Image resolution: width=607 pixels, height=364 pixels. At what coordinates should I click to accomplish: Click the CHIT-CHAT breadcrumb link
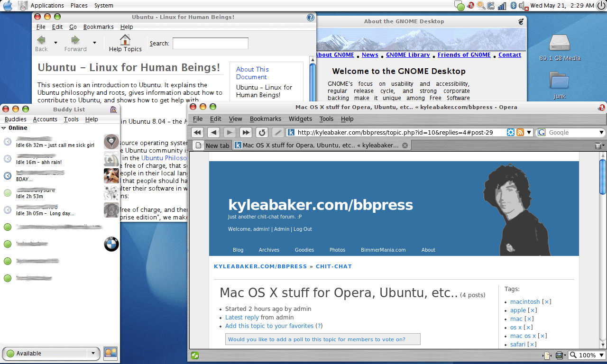point(334,266)
